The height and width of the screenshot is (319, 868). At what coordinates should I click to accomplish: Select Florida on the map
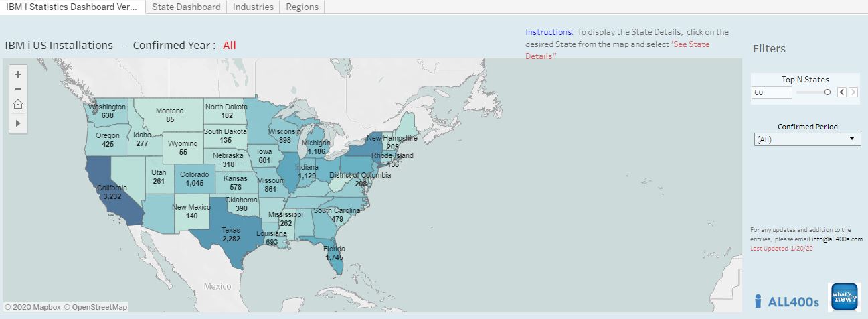335,253
